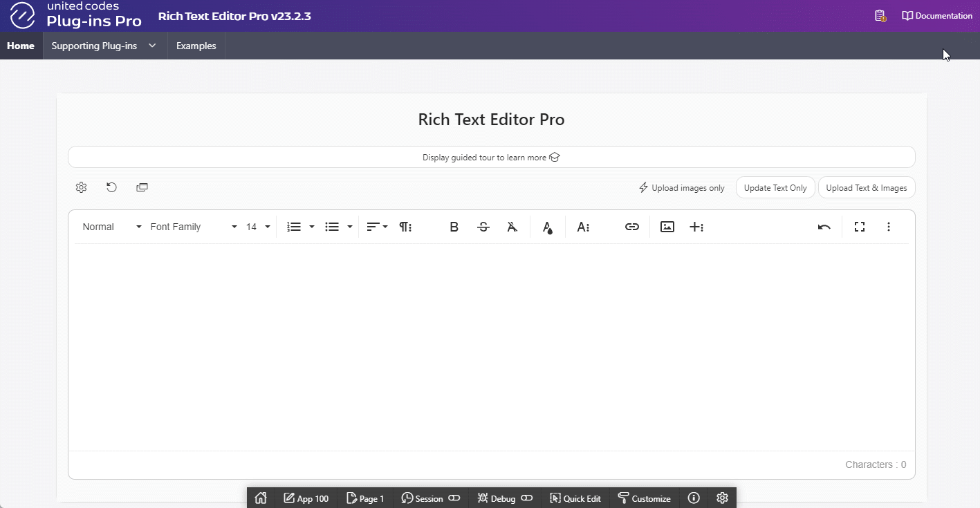Open more text options (A with dots)

pos(583,227)
